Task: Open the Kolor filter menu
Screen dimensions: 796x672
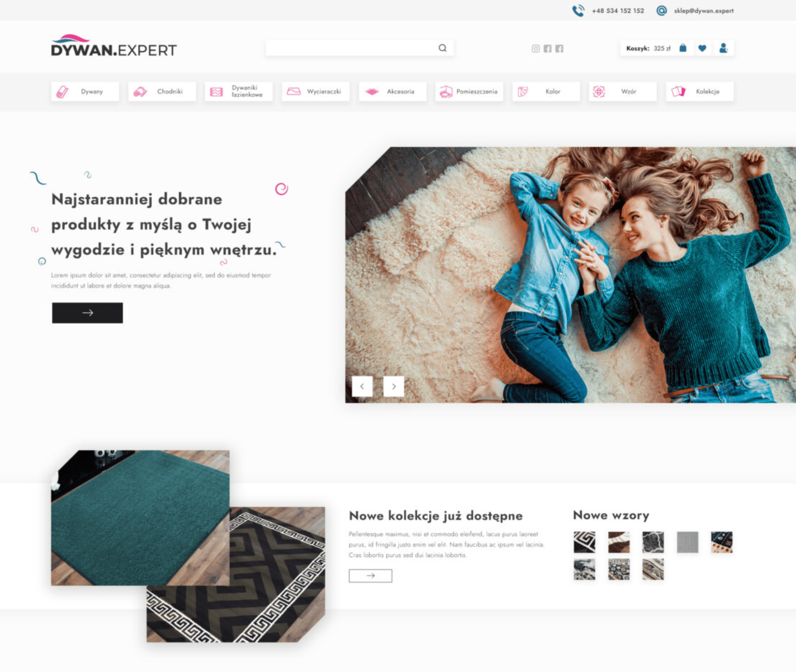Action: [546, 92]
